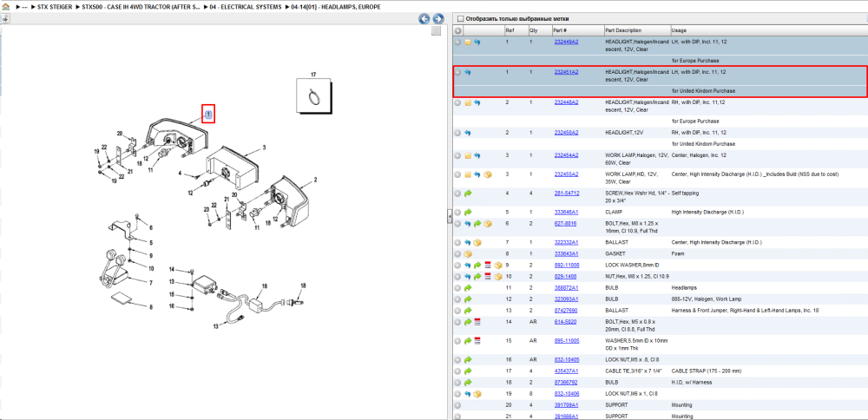
Task: Click red list icon on NUT row 829-1408
Action: [x=488, y=277]
